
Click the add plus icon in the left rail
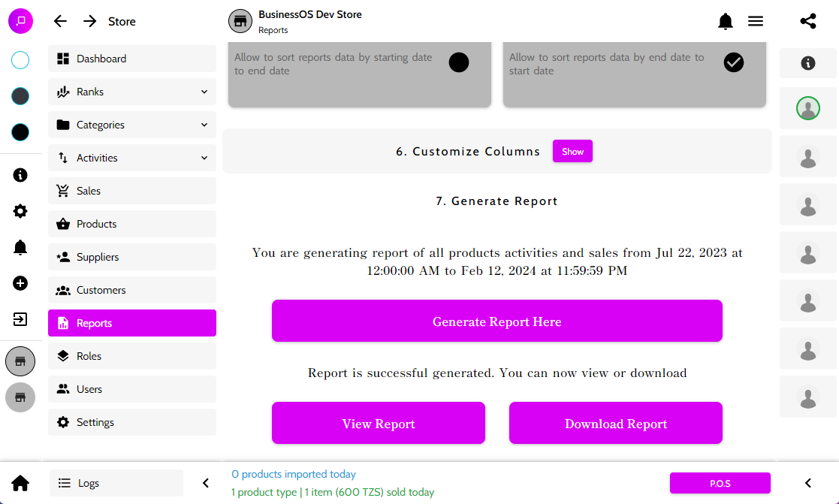tap(20, 283)
